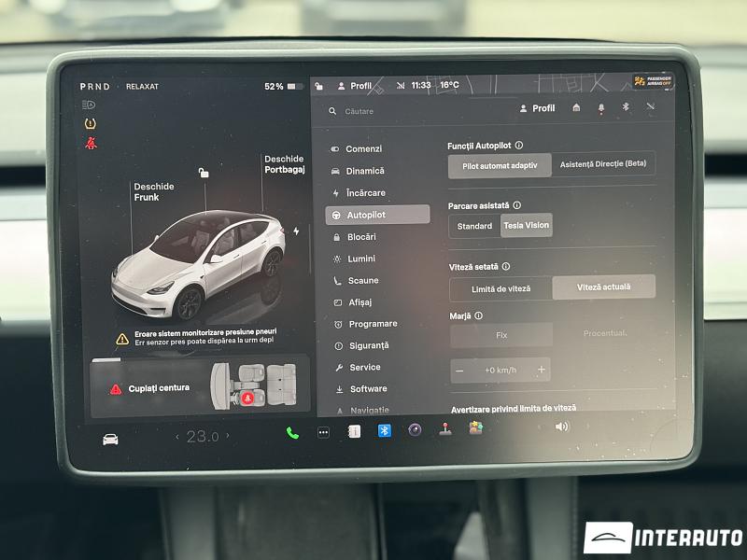The image size is (747, 560).
Task: Click the Căutare search field
Action: (411, 111)
